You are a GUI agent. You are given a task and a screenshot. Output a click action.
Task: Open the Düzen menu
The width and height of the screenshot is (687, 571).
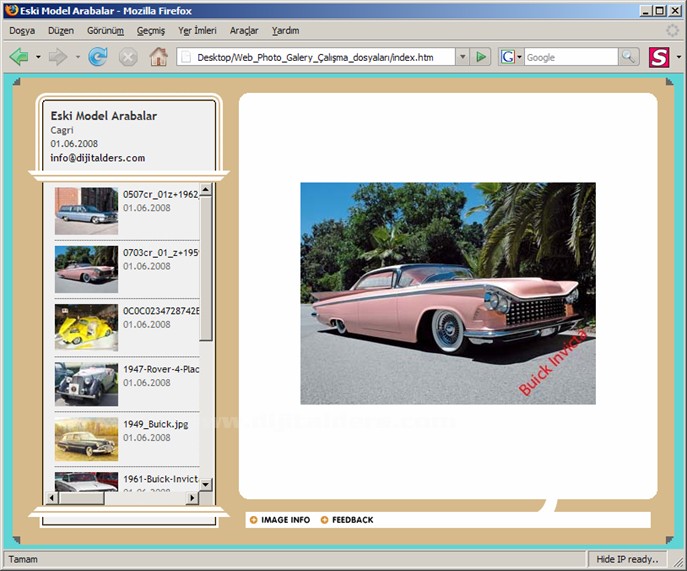(61, 31)
